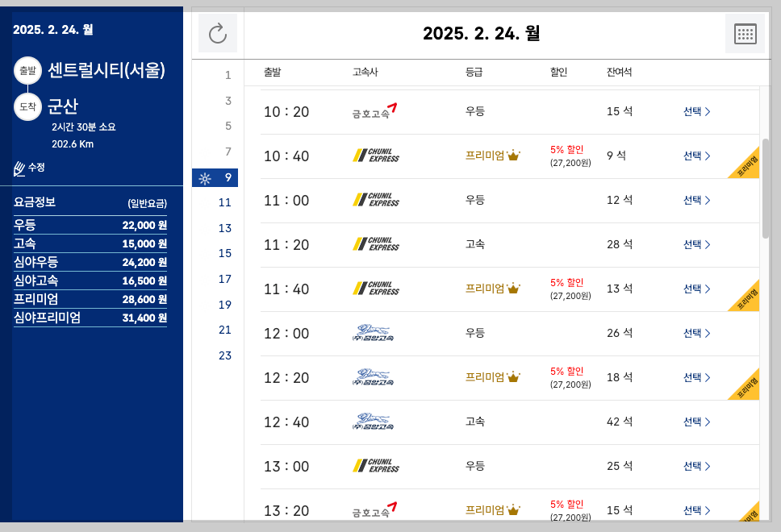Image resolution: width=781 pixels, height=532 pixels.
Task: Click the pencil icon next to 수정
Action: click(x=17, y=167)
